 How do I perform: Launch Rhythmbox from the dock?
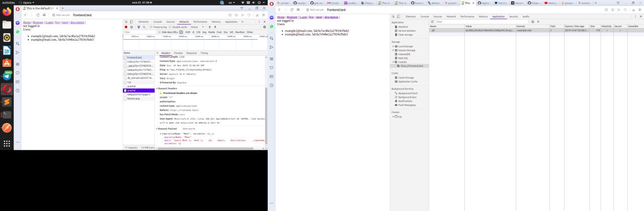coord(7,37)
